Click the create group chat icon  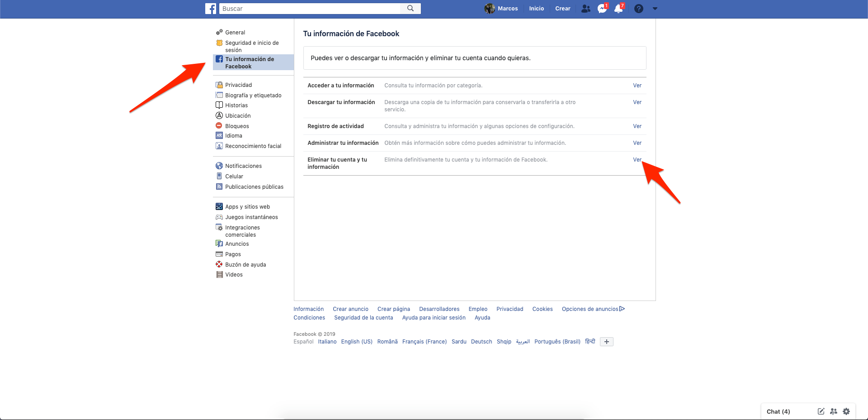(x=834, y=411)
